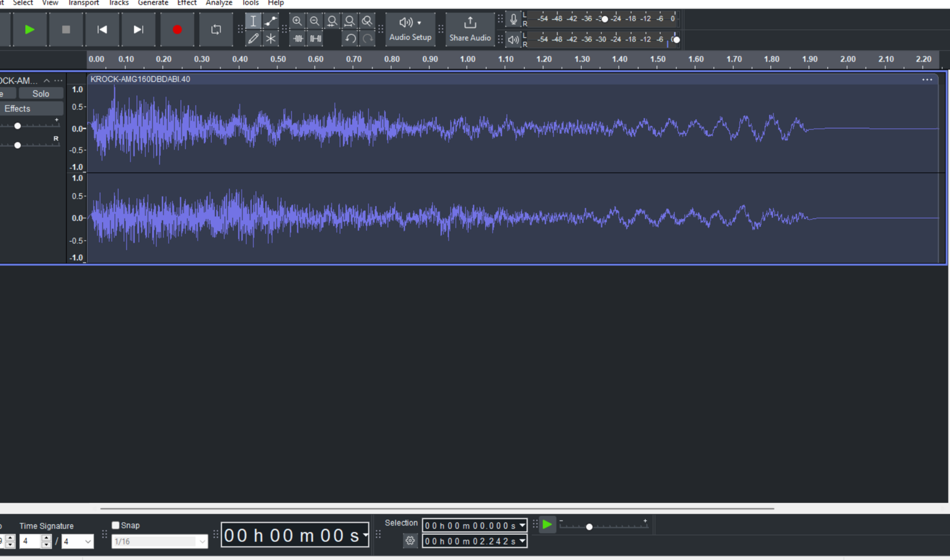Adjust the playback speed slider
This screenshot has width=950, height=560.
[x=589, y=526]
